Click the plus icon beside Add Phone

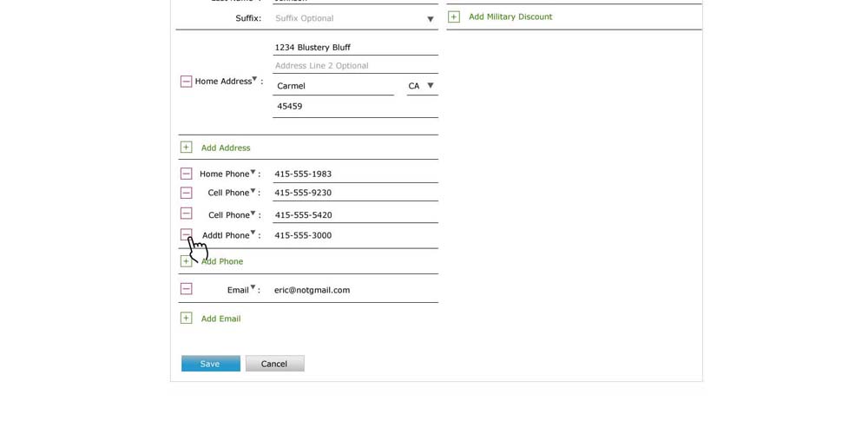pos(186,261)
